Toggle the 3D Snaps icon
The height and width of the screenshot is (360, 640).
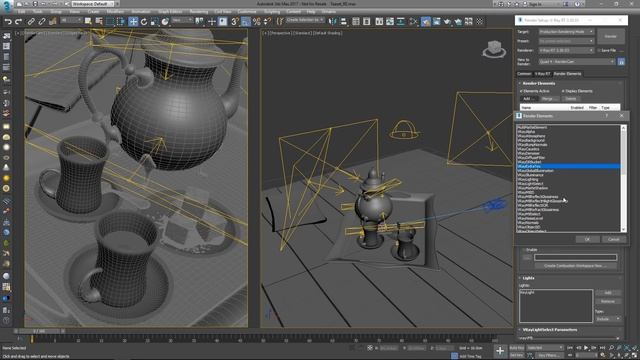[x=235, y=22]
